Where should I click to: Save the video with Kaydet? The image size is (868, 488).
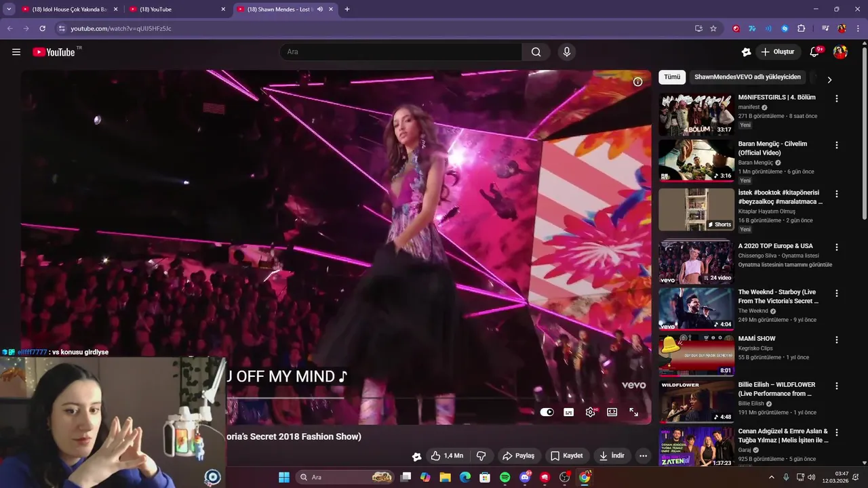point(566,456)
